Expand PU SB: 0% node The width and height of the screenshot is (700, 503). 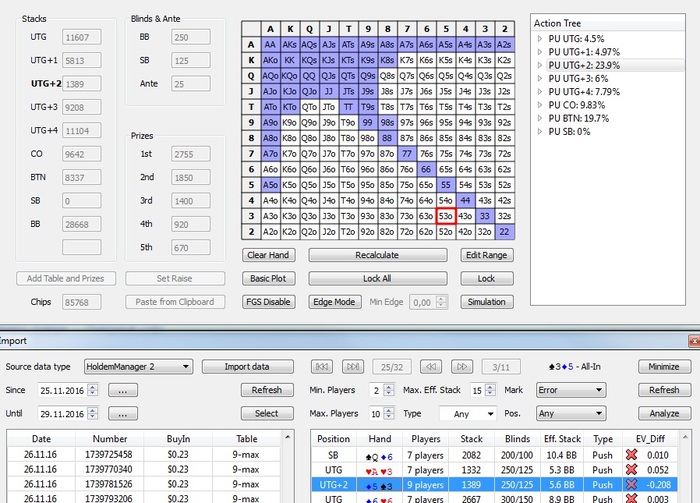540,132
